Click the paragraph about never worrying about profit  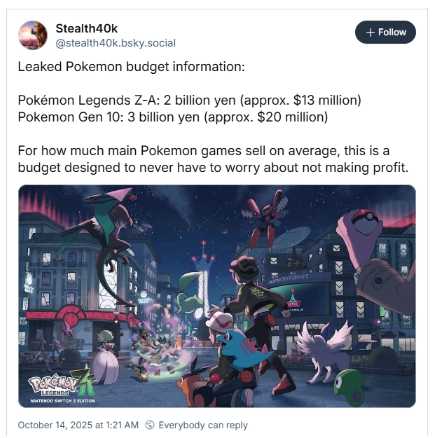point(213,159)
